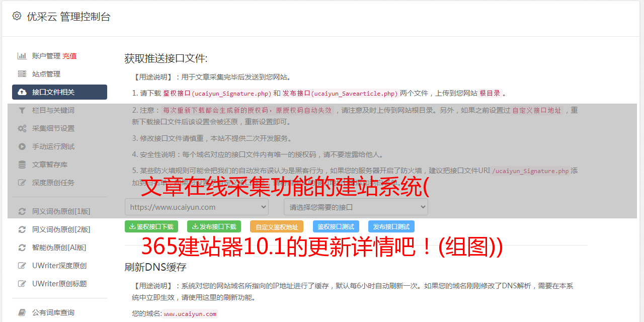Click the red 充值 link
The height and width of the screenshot is (322, 644).
(x=69, y=56)
